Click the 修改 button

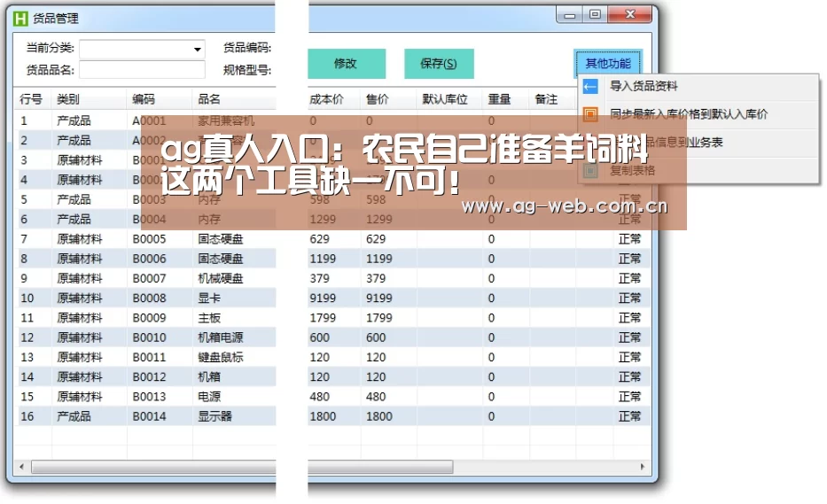click(x=346, y=64)
